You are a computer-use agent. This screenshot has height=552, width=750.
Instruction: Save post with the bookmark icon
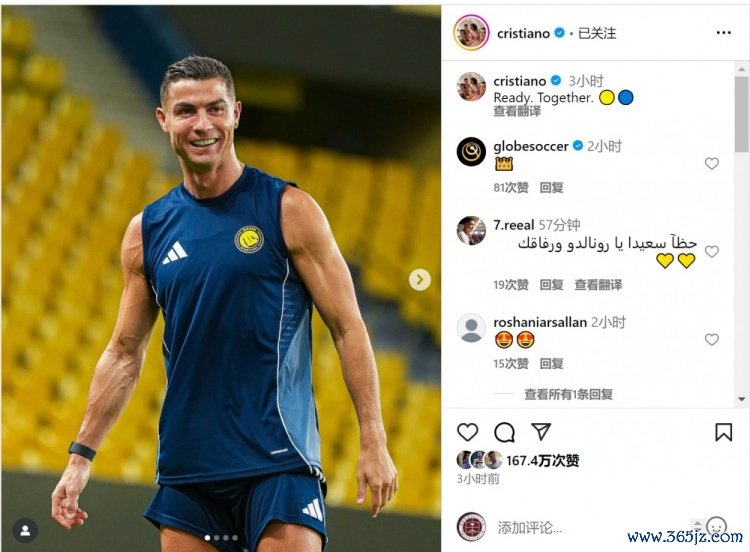click(723, 432)
